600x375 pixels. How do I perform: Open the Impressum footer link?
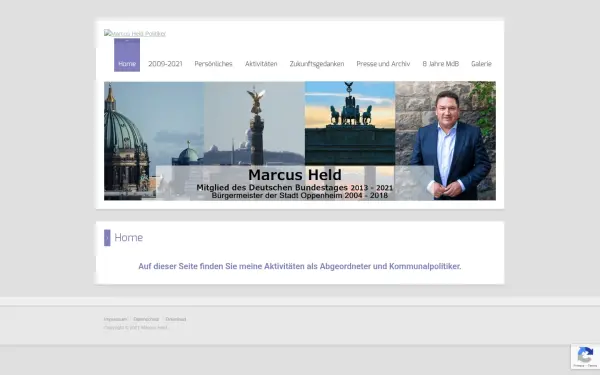point(115,319)
